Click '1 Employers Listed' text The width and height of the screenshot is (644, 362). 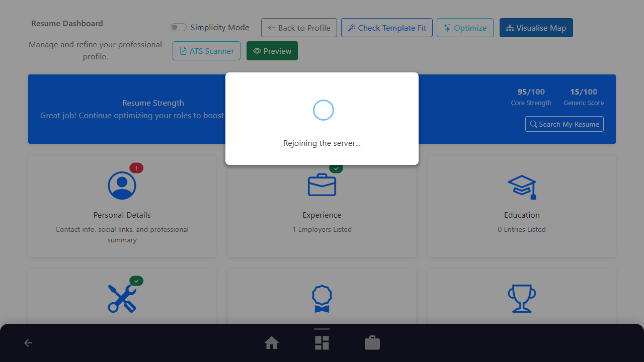322,229
